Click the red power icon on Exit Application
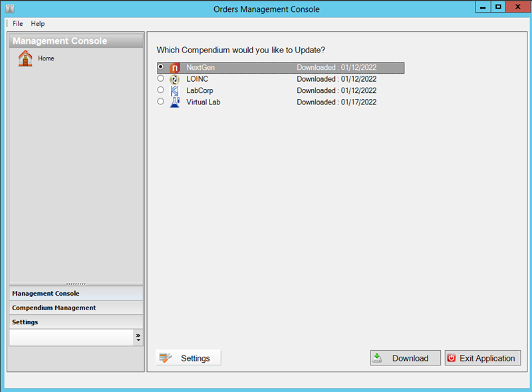 click(x=452, y=358)
